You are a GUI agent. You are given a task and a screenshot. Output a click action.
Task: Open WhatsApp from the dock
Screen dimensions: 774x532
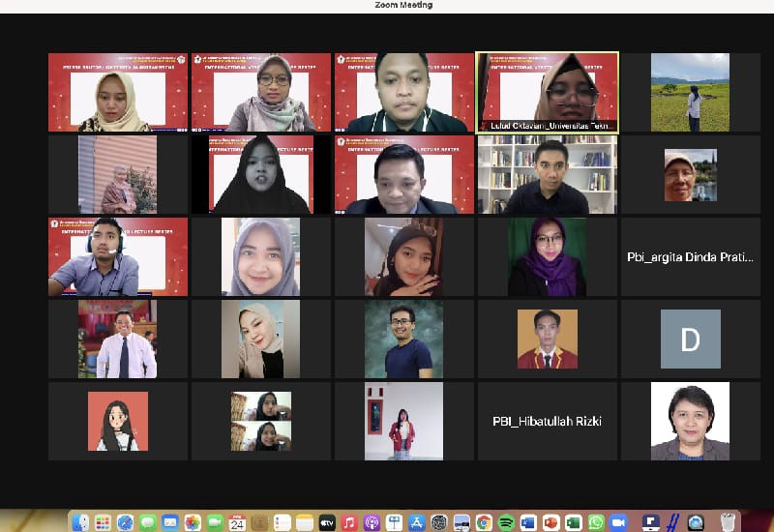(596, 522)
